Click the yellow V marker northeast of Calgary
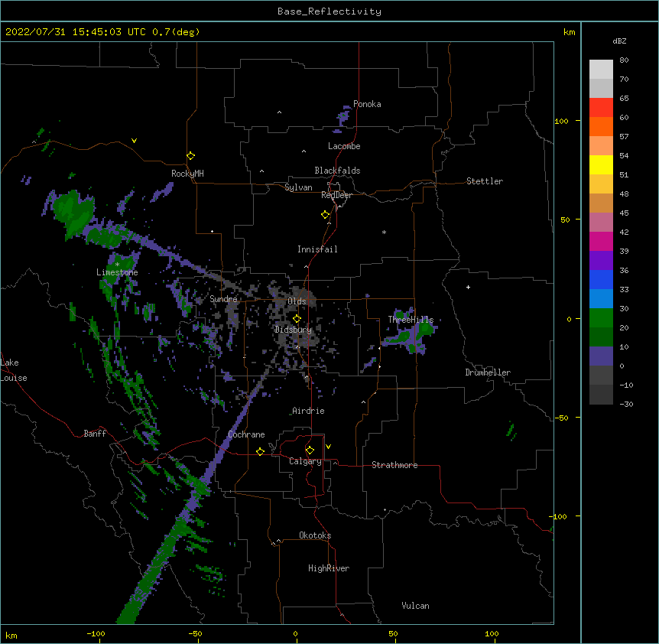 click(x=328, y=447)
